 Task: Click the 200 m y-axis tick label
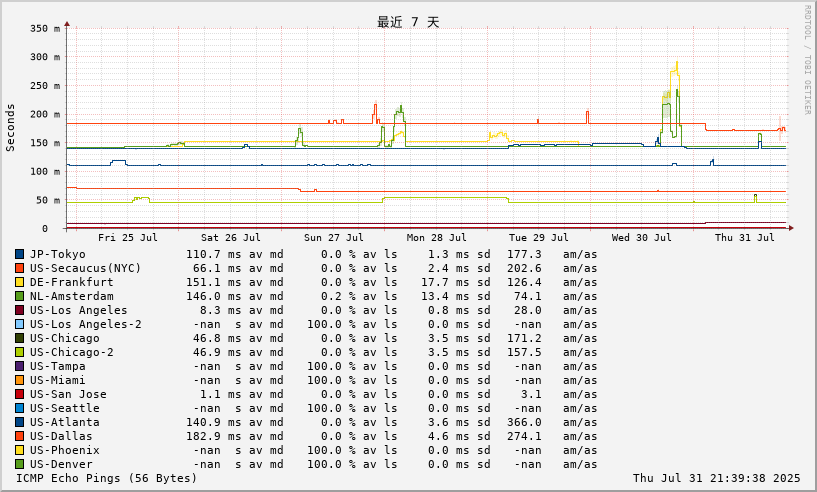pos(45,114)
